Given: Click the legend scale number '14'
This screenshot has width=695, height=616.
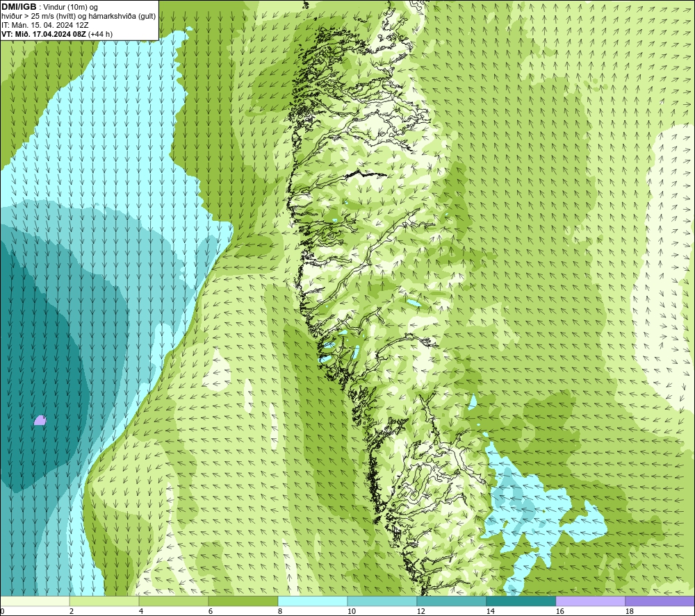Looking at the screenshot, I should [x=491, y=611].
